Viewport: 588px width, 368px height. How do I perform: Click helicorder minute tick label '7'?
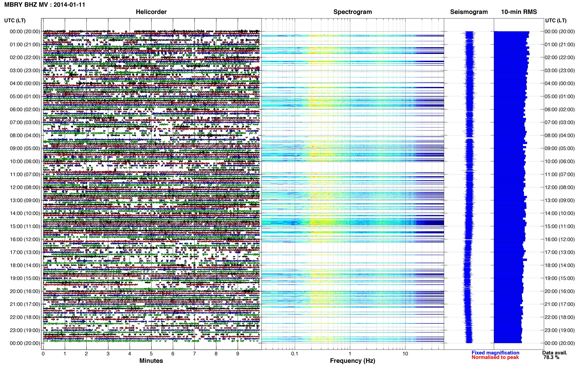pos(195,354)
